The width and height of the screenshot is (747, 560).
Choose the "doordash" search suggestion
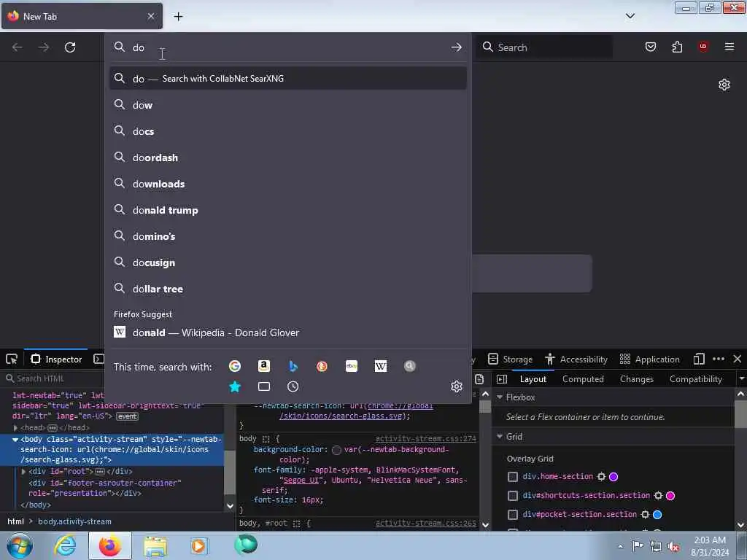tap(287, 157)
